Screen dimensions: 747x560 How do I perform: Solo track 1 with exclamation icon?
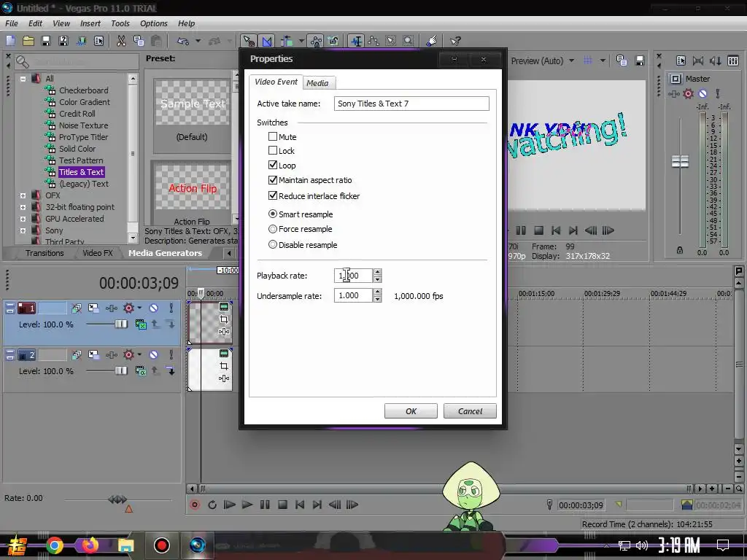tap(171, 308)
